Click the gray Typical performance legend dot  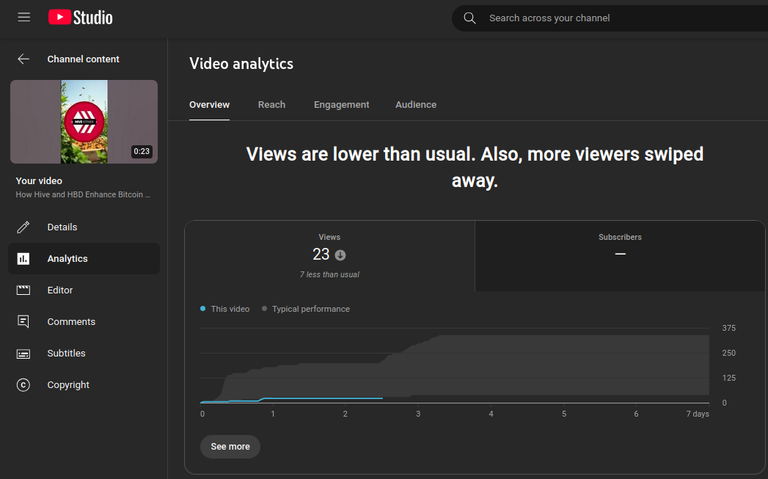click(264, 309)
